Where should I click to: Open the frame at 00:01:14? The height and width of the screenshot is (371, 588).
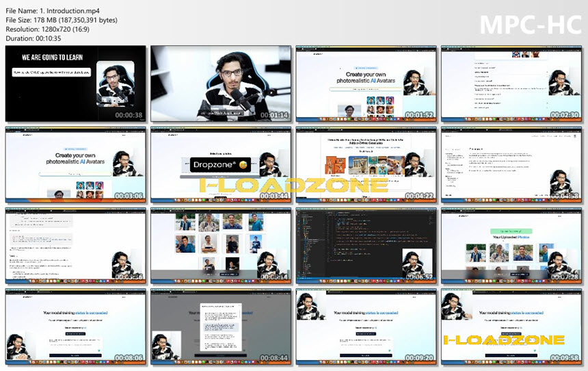[x=220, y=84]
